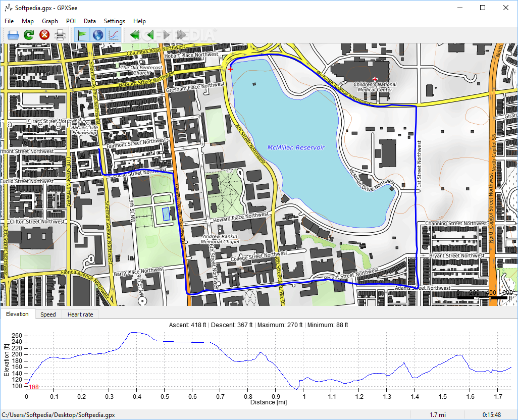Open the File menu

[x=9, y=21]
